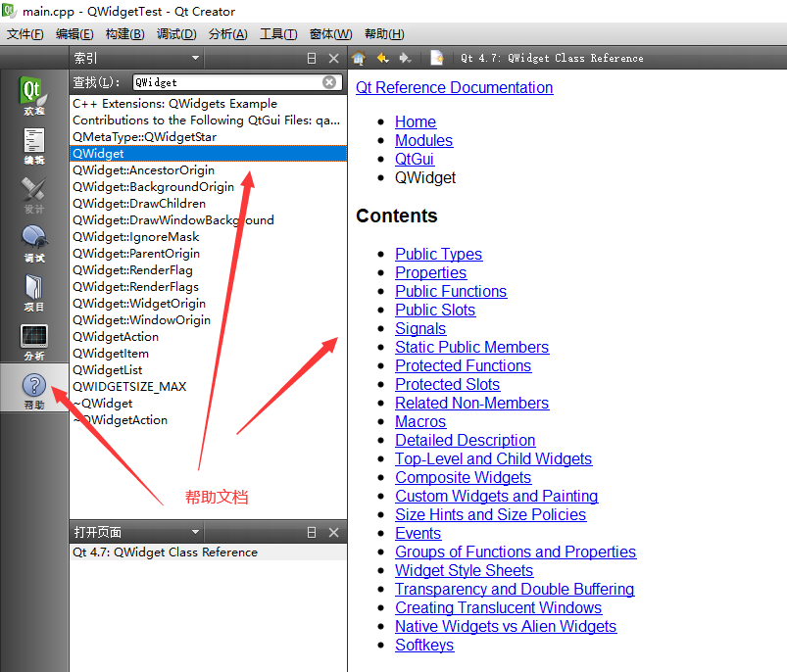Jump to Public Slots section
Image resolution: width=787 pixels, height=672 pixels.
click(435, 310)
